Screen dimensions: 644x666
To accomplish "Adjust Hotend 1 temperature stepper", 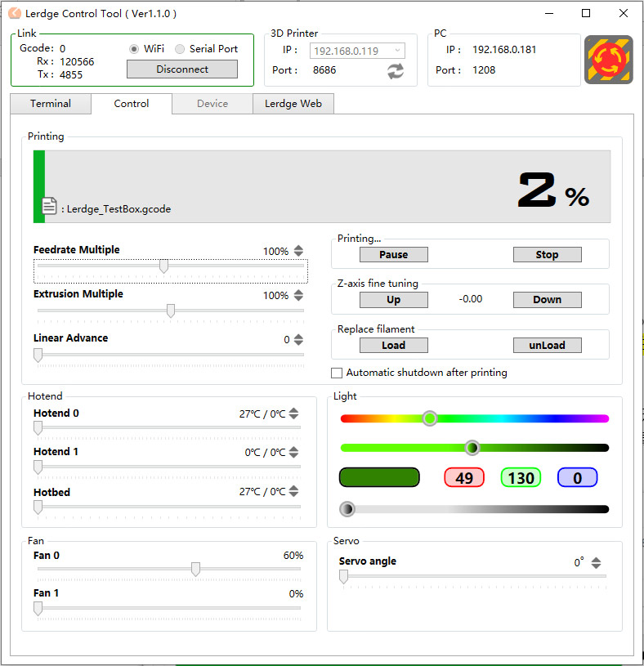I will coord(293,452).
